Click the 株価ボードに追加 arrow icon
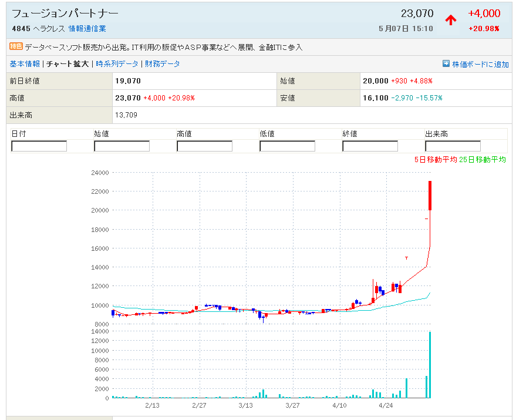This screenshot has height=420, width=516. (446, 64)
